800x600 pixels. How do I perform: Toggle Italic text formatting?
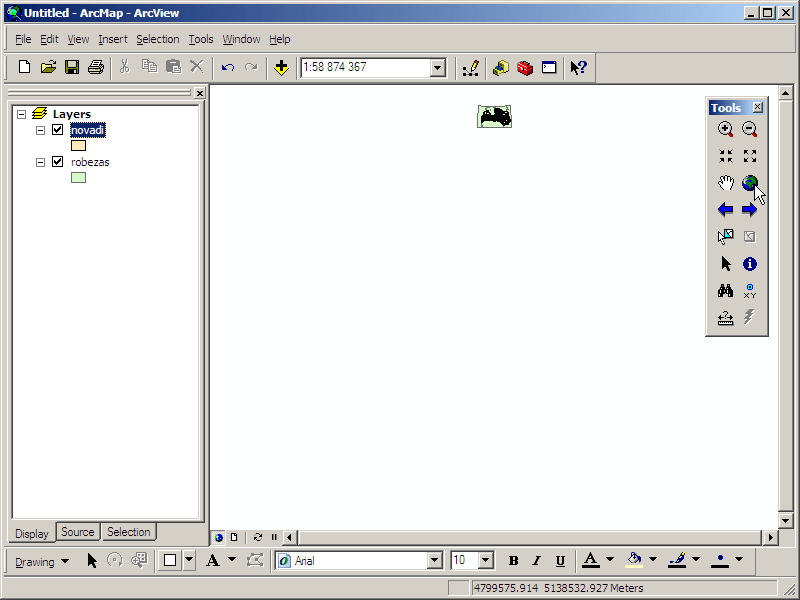pyautogui.click(x=536, y=561)
